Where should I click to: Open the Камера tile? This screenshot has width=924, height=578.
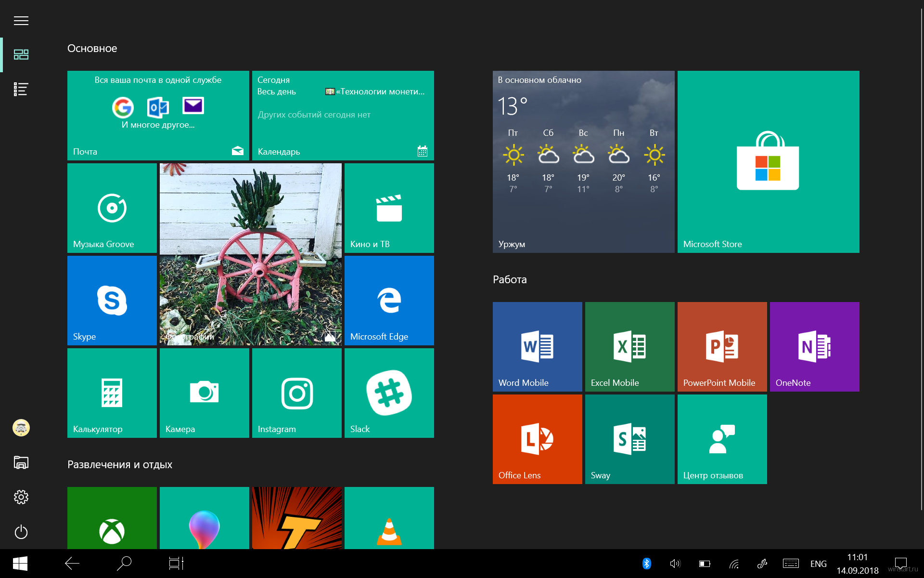pyautogui.click(x=205, y=393)
